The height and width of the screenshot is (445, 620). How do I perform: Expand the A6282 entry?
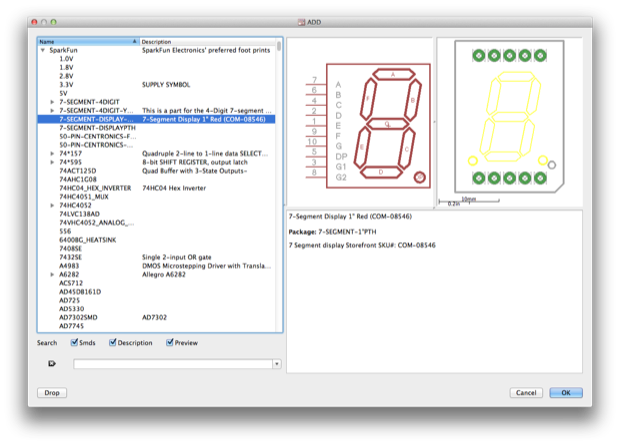52,274
